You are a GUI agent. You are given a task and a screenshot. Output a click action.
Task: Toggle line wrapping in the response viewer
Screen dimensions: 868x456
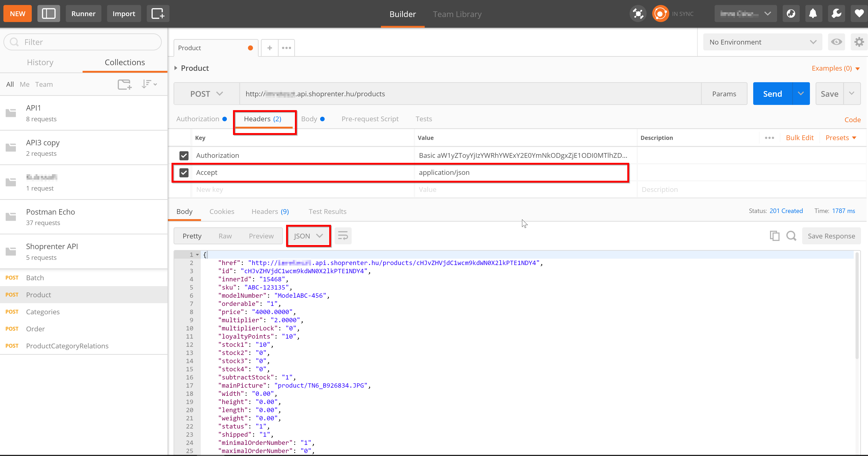343,236
